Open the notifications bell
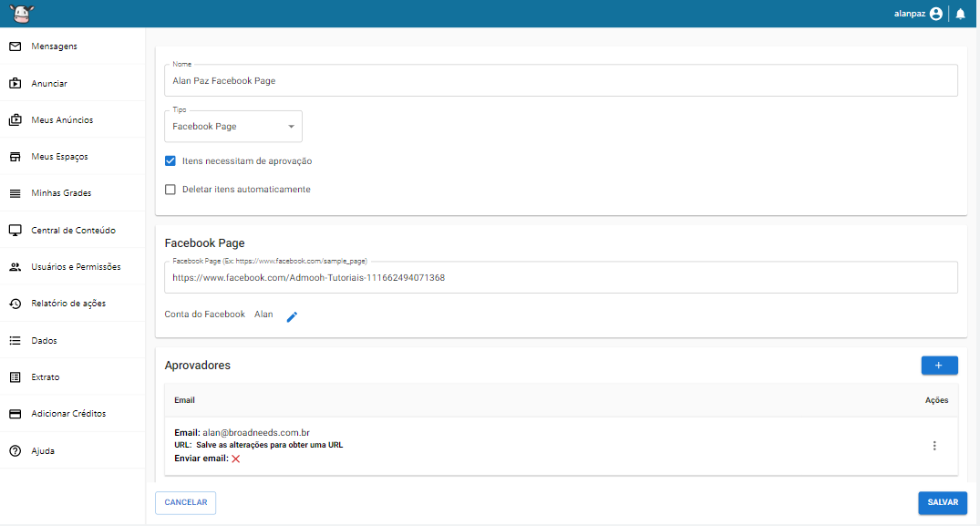Viewport: 980px width, 526px height. click(961, 14)
